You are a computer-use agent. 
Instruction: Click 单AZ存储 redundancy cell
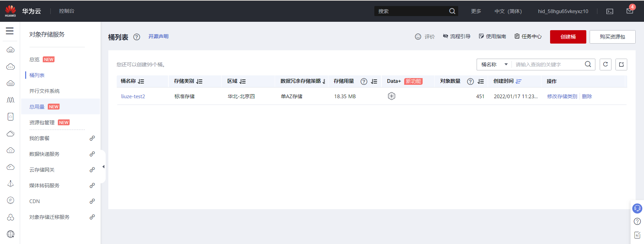[x=291, y=96]
